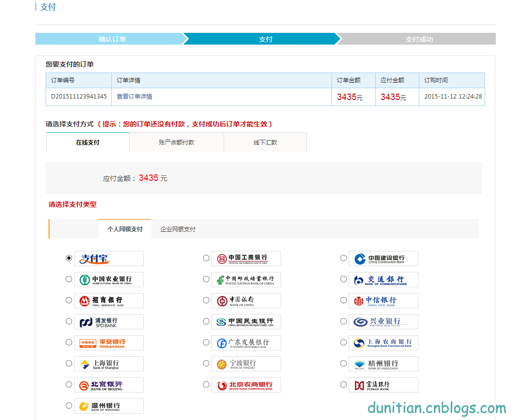Open the 查看订单详情 link

134,97
